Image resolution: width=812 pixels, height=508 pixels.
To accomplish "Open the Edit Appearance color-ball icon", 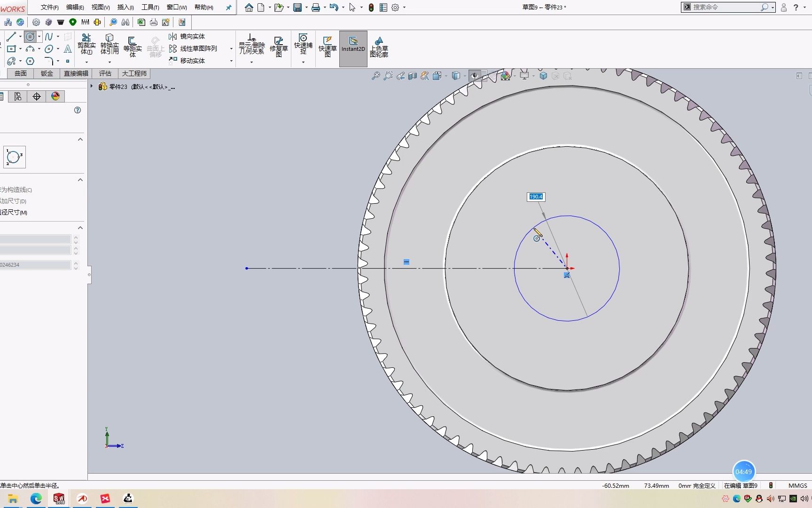I will [505, 76].
